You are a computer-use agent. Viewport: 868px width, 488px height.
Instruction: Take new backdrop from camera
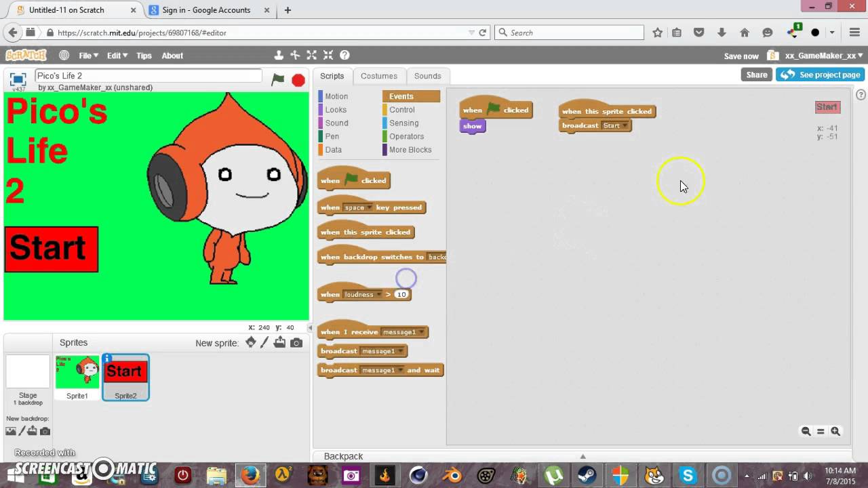tap(45, 431)
